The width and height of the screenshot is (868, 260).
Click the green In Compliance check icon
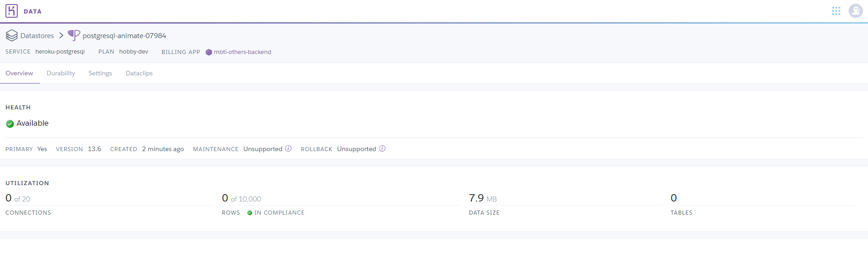coord(250,213)
